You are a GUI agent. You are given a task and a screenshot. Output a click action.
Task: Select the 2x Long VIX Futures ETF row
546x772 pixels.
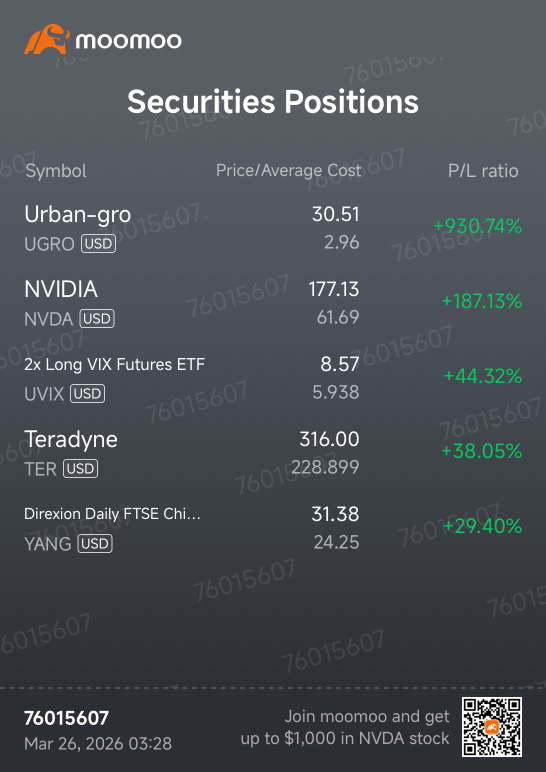(273, 378)
